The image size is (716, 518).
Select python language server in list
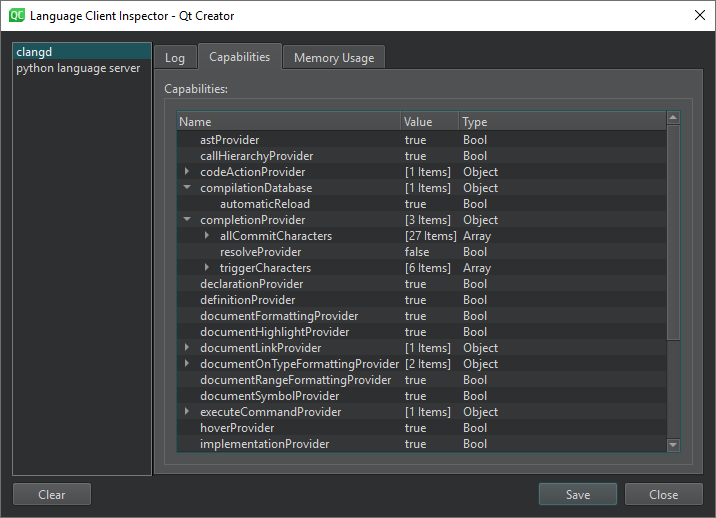pyautogui.click(x=78, y=68)
